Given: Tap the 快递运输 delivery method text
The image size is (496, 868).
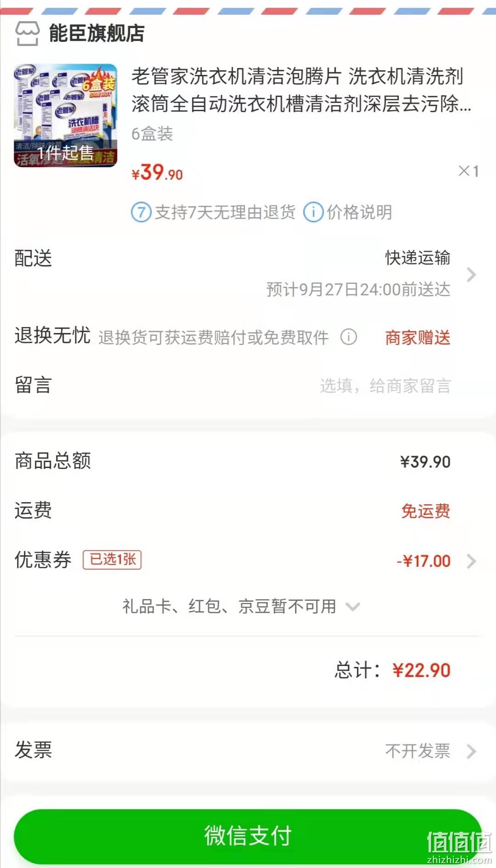Looking at the screenshot, I should coord(417,258).
